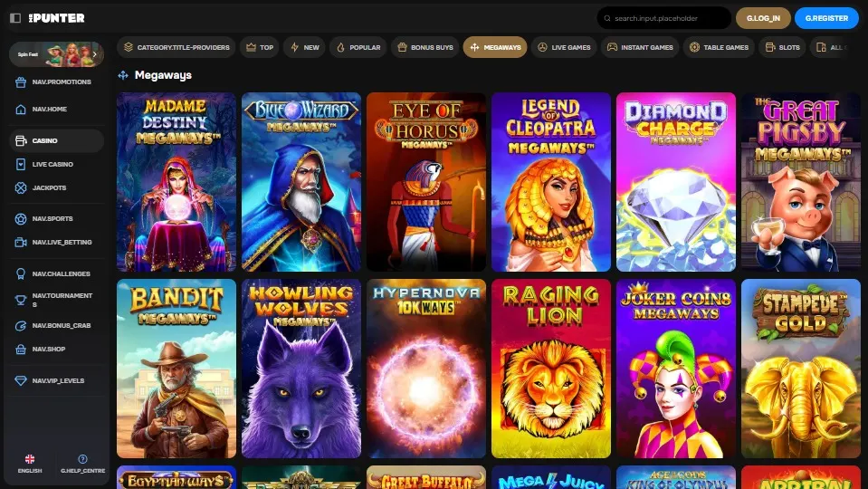
Task: Open Joker Coins Megaways game
Action: 676,369
